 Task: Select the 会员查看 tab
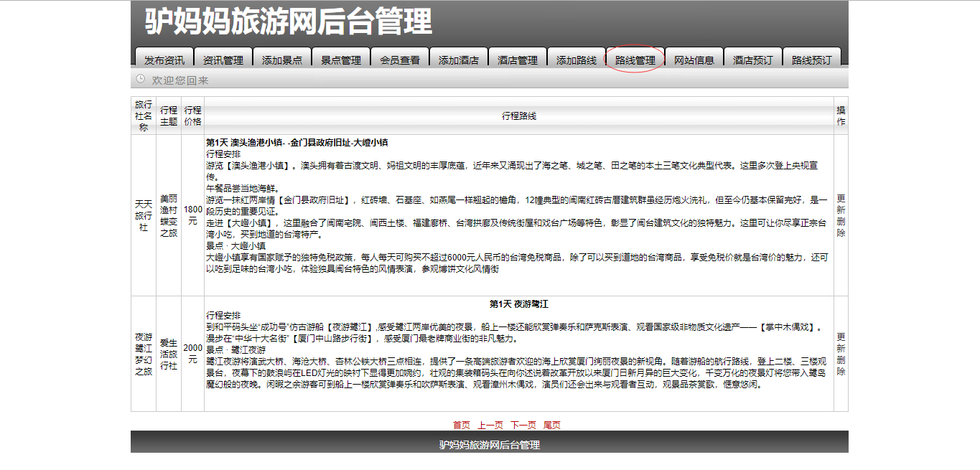(400, 58)
